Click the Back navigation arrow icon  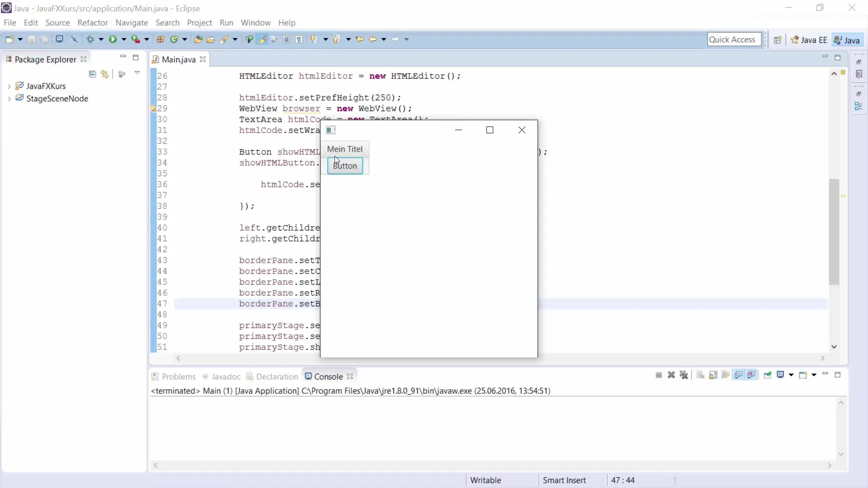point(373,39)
